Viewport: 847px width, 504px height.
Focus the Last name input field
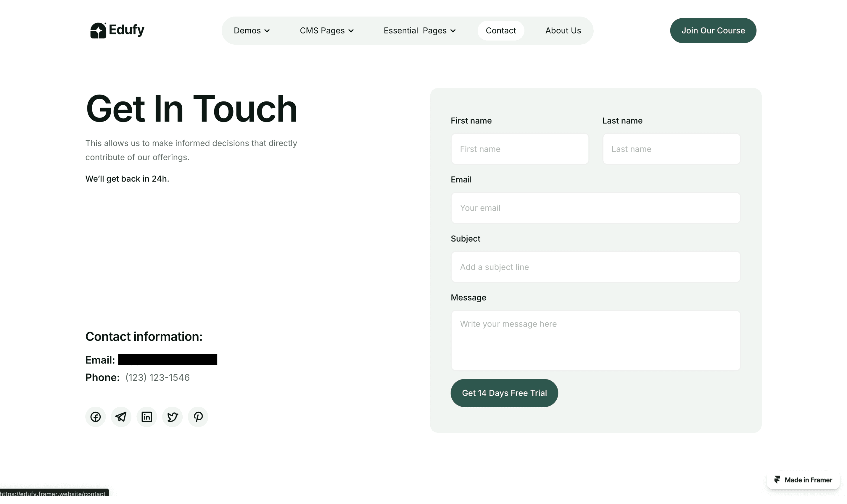tap(671, 149)
